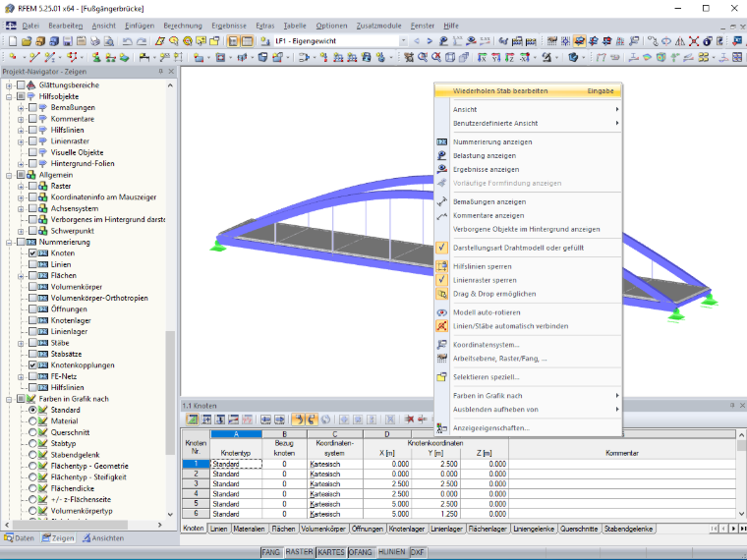The image size is (747, 560).
Task: Collapse the Nummerierung tree node
Action: pyautogui.click(x=9, y=243)
